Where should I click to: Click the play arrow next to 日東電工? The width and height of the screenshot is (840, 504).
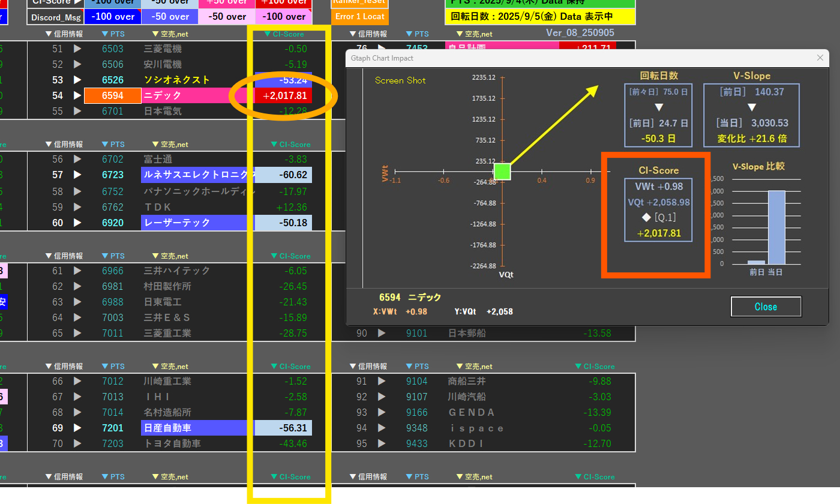77,302
